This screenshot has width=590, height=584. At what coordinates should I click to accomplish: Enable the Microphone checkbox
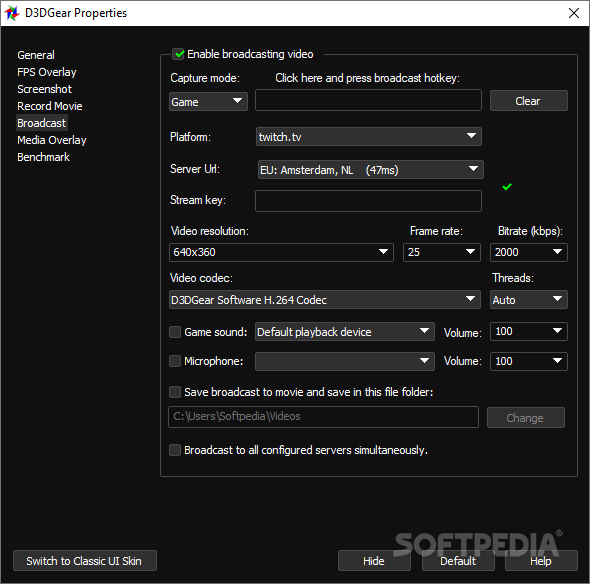pos(175,361)
